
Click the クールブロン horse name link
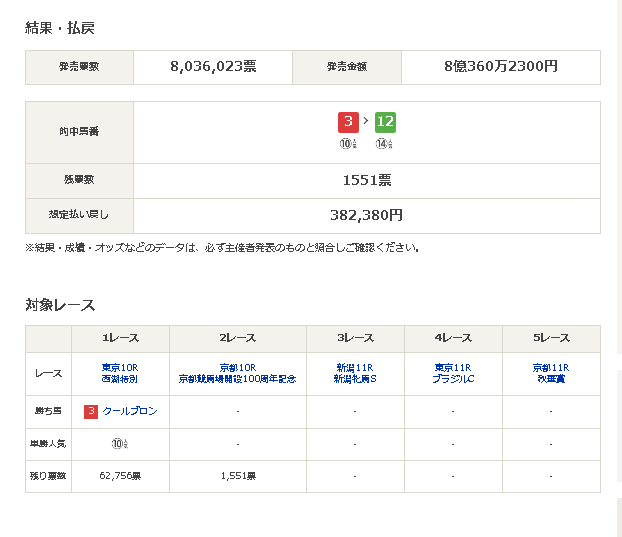tap(130, 411)
